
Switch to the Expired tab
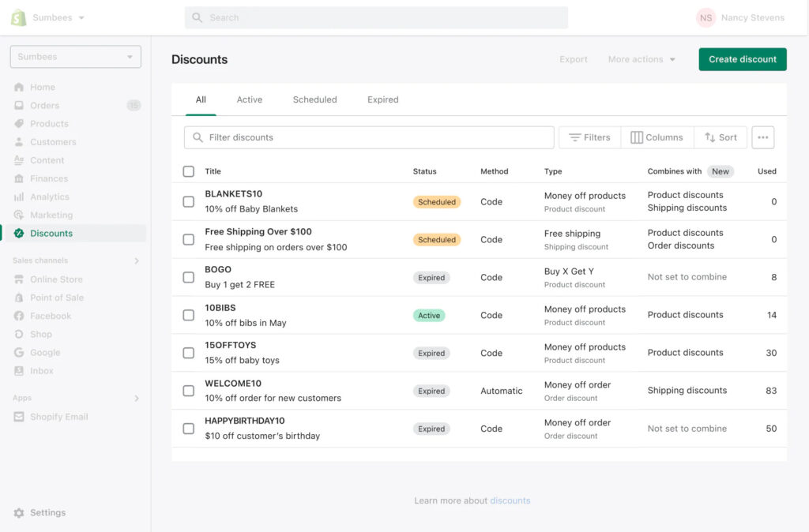(382, 99)
